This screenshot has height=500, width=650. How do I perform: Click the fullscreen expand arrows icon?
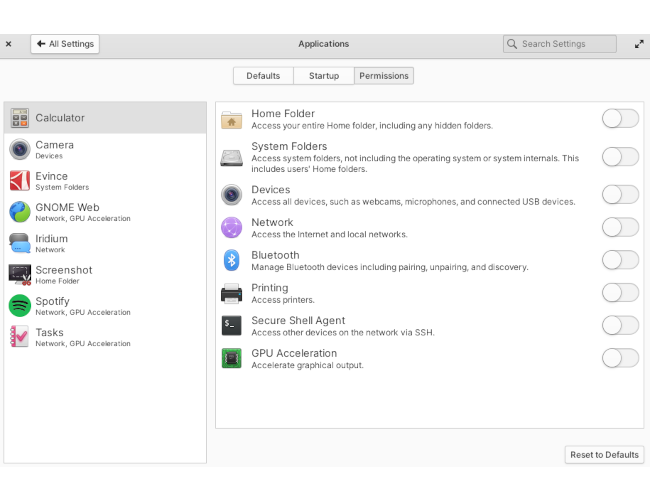pos(639,44)
